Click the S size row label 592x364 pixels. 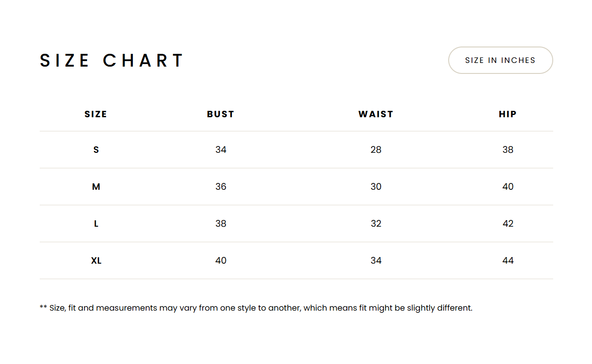[x=96, y=150]
